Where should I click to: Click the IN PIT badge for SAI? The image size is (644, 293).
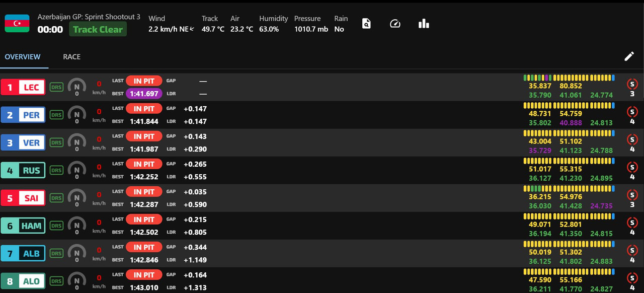point(144,191)
